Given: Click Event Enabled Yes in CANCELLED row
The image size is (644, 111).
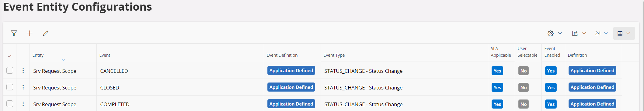Looking at the screenshot, I should (x=551, y=71).
